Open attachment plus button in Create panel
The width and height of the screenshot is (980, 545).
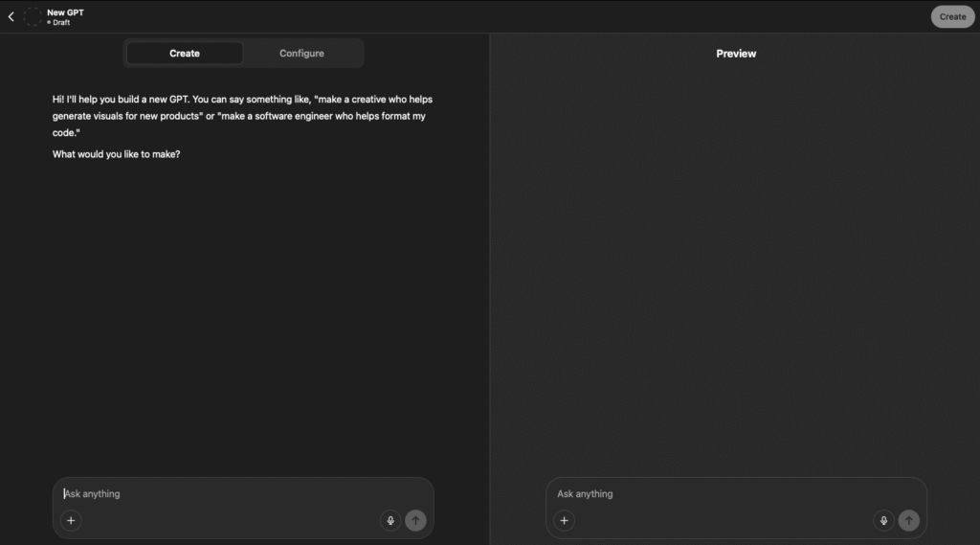point(71,520)
